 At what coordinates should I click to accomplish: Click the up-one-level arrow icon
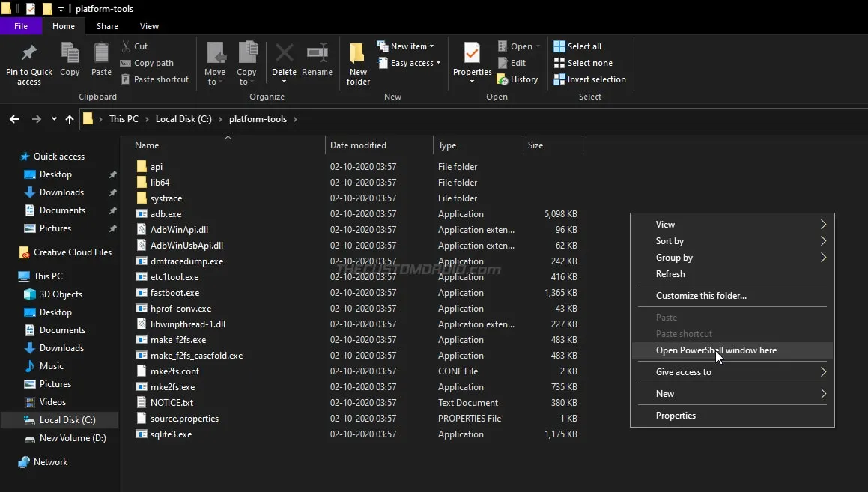point(69,118)
